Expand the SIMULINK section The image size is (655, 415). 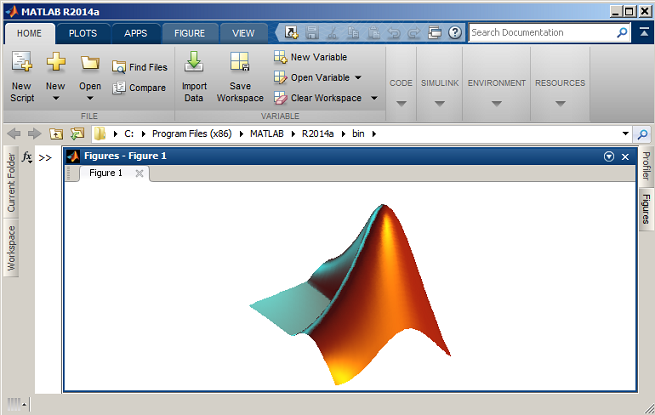point(440,102)
